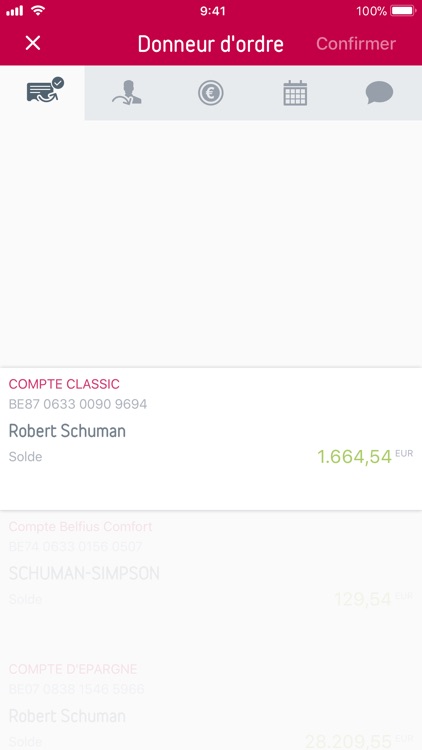
Task: Tap IBAN BE87 0633 0090 9694
Action: click(78, 404)
